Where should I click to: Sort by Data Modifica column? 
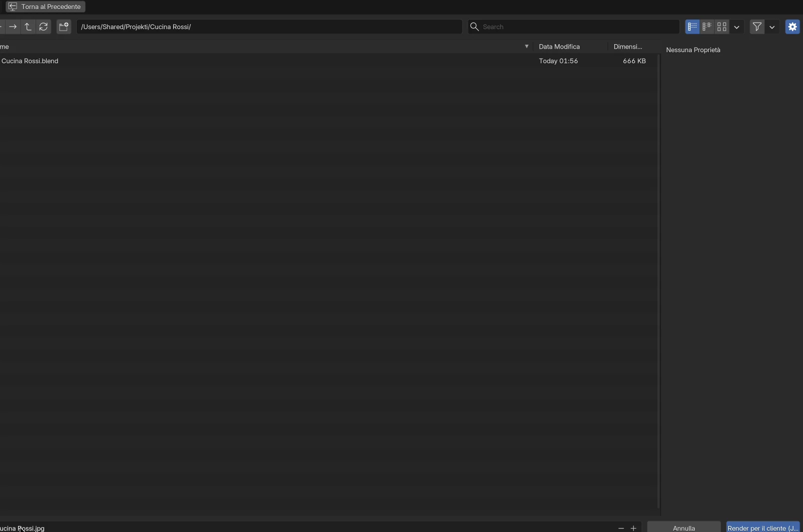click(559, 47)
